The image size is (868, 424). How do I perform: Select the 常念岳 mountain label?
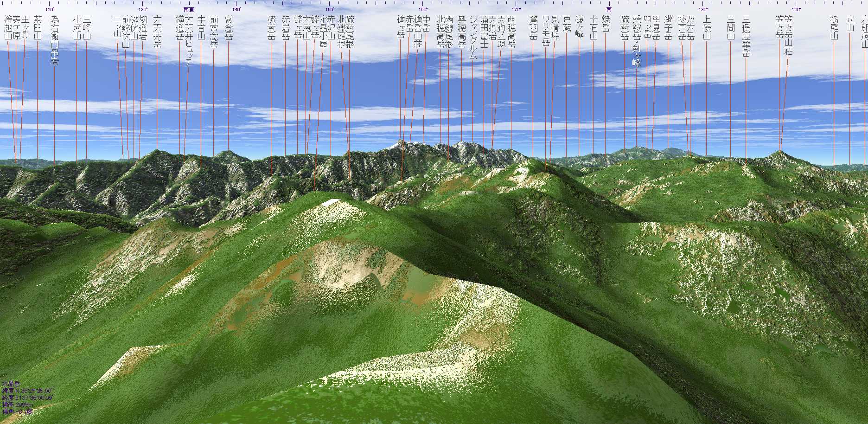[x=228, y=27]
